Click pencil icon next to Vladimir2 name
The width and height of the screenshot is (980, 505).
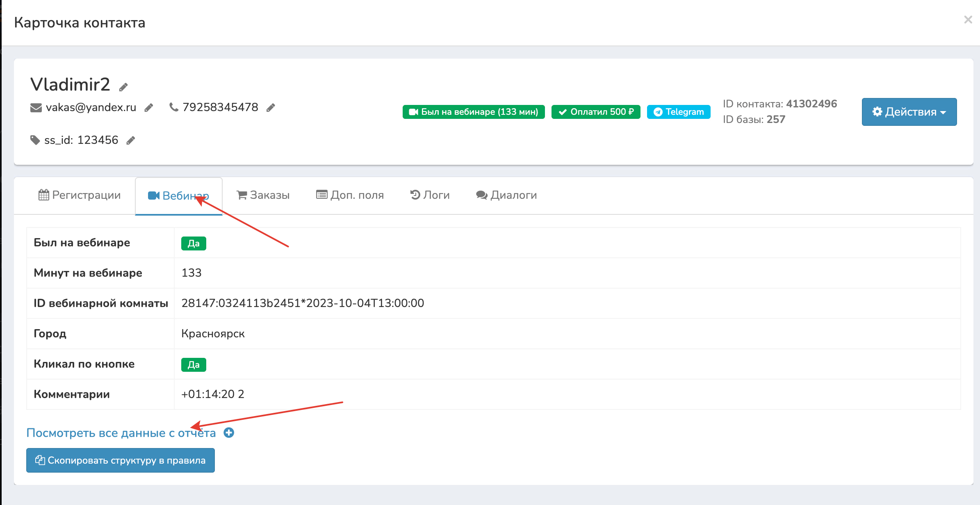point(123,87)
